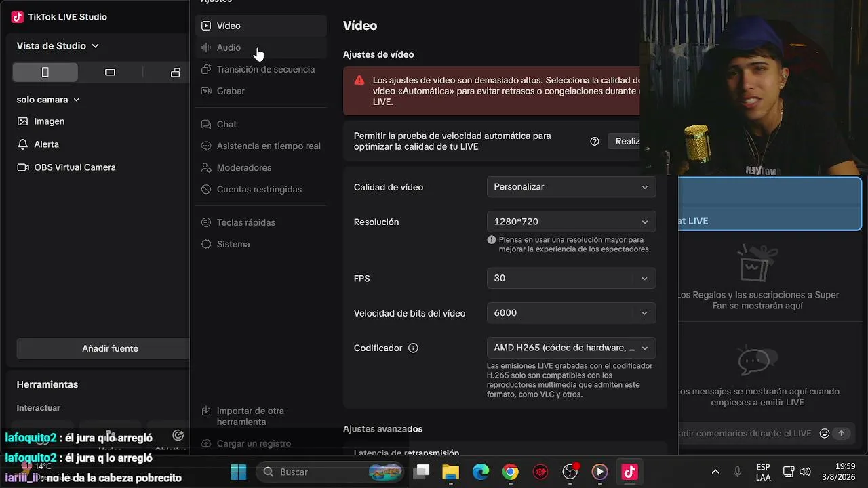Click the ESP LAA language indicator
Image resolution: width=868 pixels, height=488 pixels.
tap(763, 472)
